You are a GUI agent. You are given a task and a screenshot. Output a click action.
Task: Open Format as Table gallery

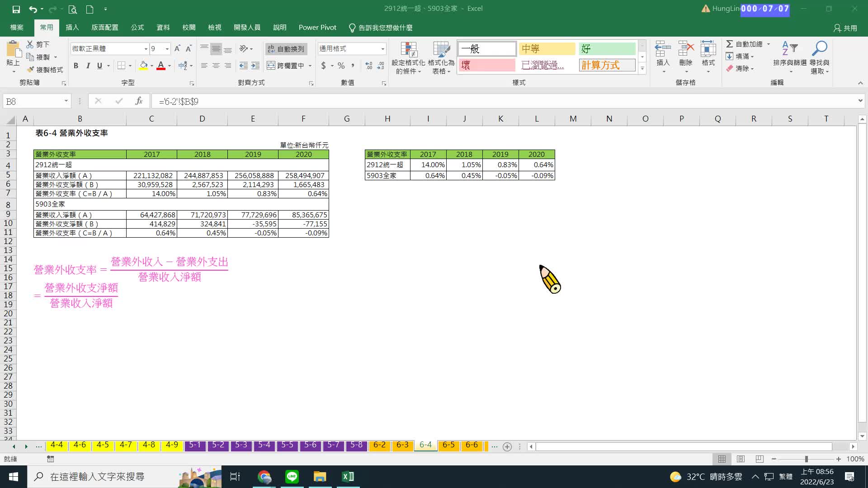tap(441, 58)
